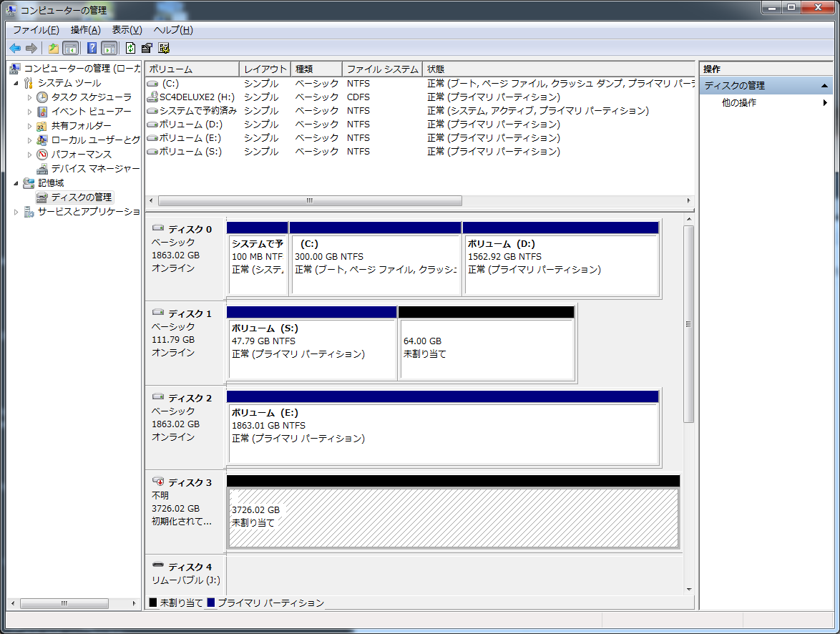Open 他の操作 in the actions pane
Viewport: 840px width, 634px height.
coord(739,103)
